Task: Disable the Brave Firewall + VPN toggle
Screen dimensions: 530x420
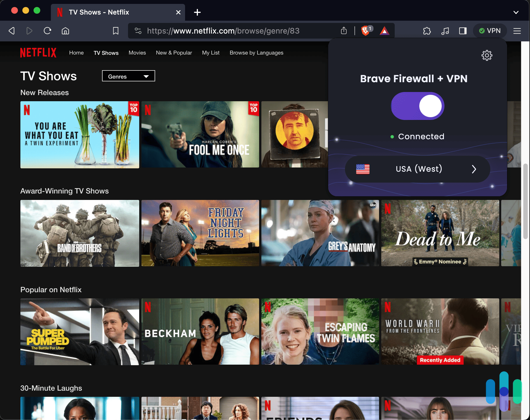Action: (x=417, y=106)
